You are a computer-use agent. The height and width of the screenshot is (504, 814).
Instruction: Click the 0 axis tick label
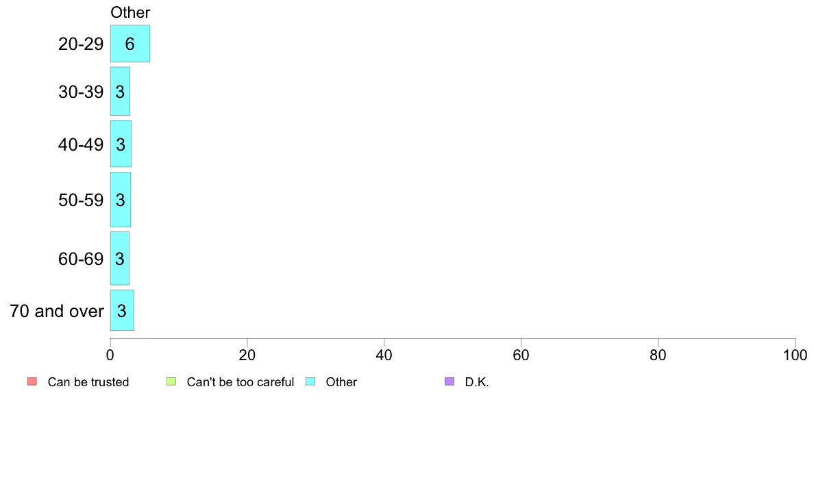click(110, 355)
